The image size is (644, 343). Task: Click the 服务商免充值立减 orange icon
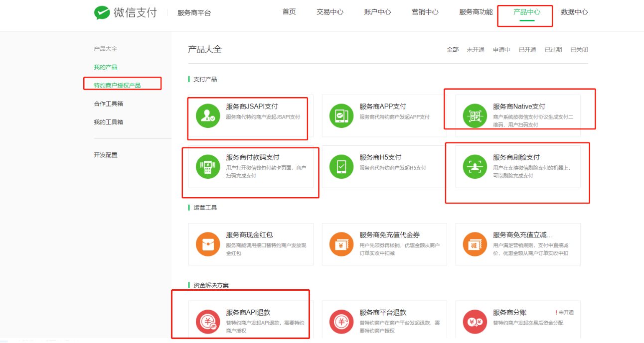point(475,244)
